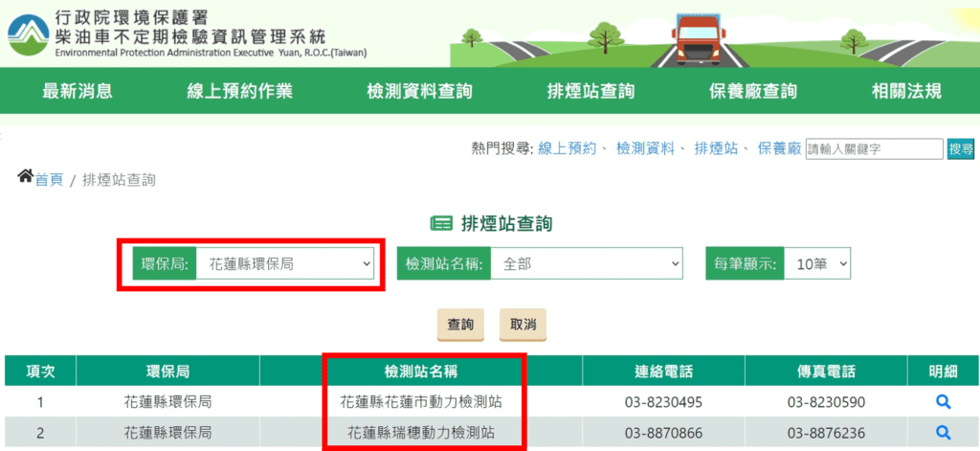Click the home icon in the breadcrumb
980x451 pixels.
click(x=26, y=178)
